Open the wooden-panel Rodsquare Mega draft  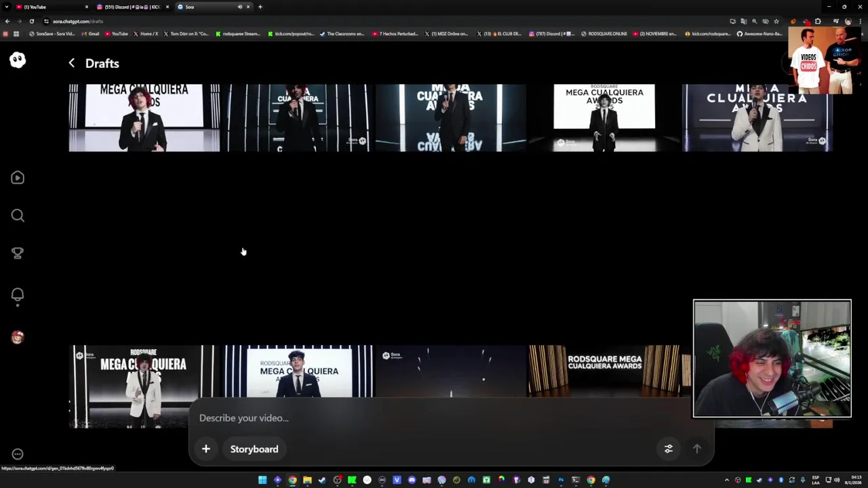(x=604, y=371)
